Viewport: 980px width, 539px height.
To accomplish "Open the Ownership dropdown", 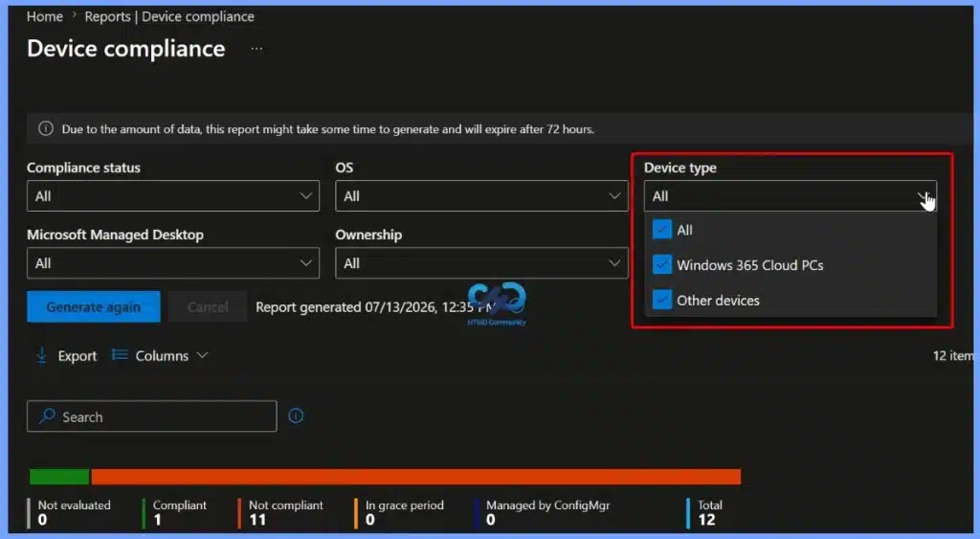I will point(481,263).
